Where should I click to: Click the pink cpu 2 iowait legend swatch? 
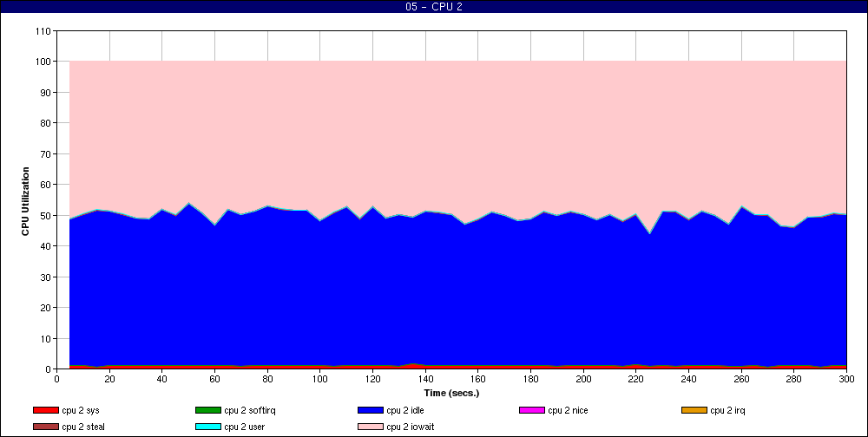pos(371,427)
